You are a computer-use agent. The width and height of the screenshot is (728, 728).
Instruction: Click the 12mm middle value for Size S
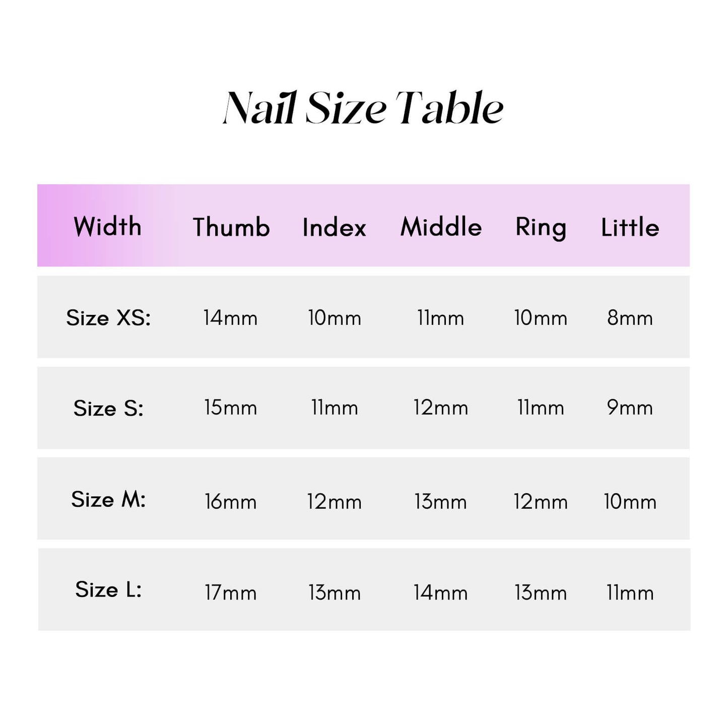click(x=440, y=408)
